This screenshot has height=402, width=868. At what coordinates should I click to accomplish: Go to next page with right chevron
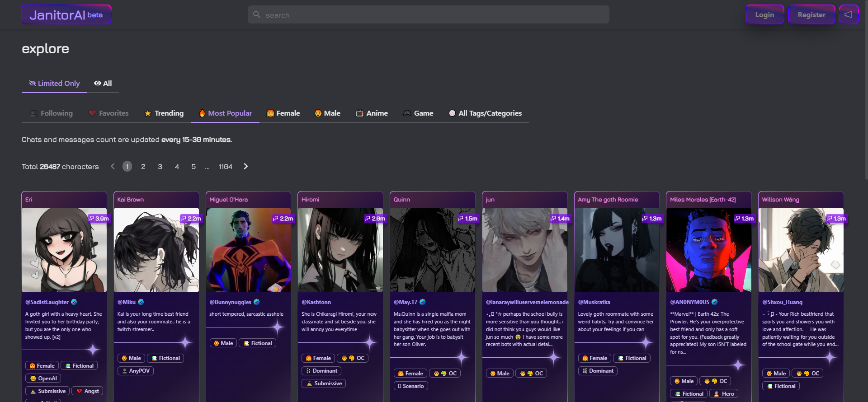(246, 167)
